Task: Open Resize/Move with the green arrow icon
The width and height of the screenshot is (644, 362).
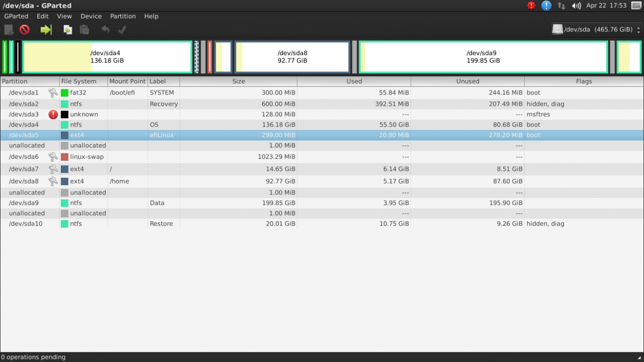Action: point(46,30)
